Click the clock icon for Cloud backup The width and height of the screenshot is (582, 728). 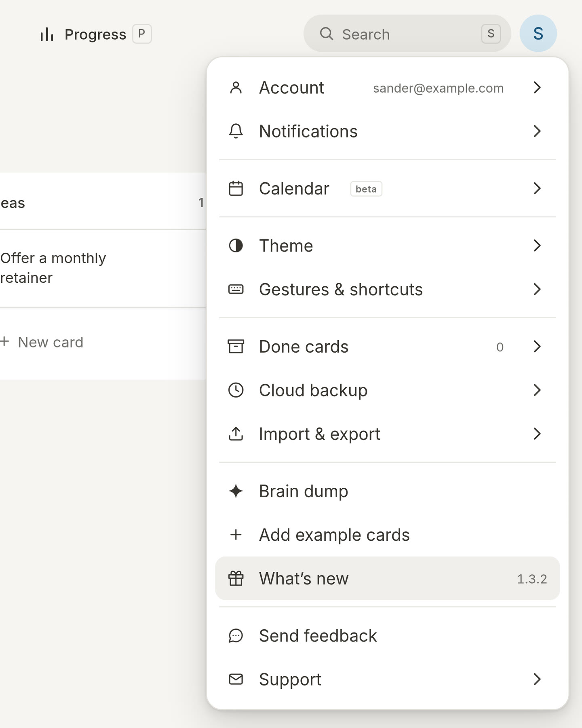pyautogui.click(x=236, y=390)
